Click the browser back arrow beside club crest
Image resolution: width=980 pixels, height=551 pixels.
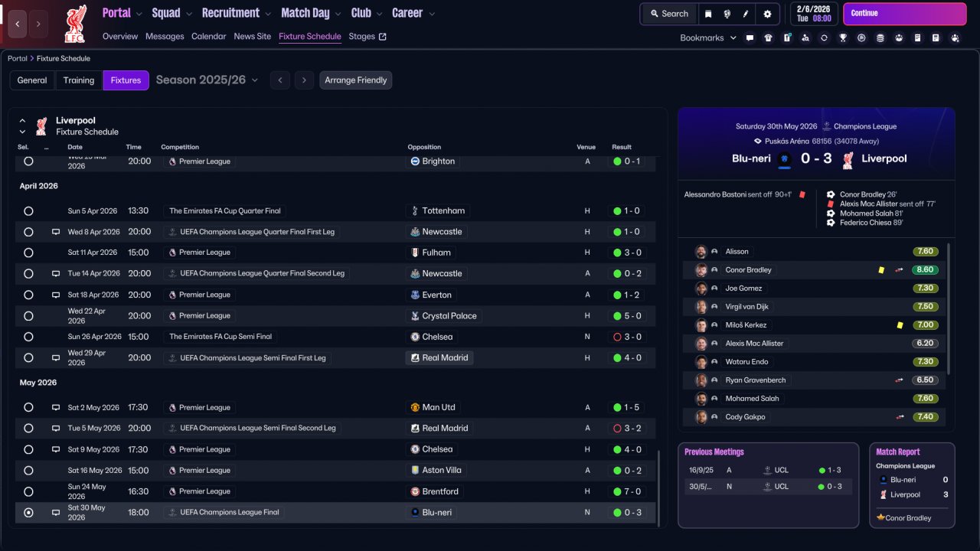click(x=18, y=24)
